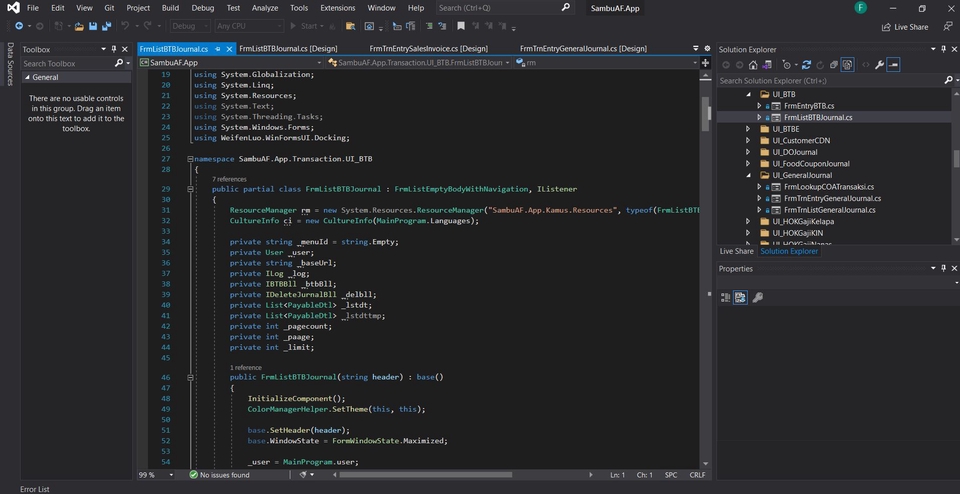960x494 pixels.
Task: Open the File menu
Action: pyautogui.click(x=32, y=8)
